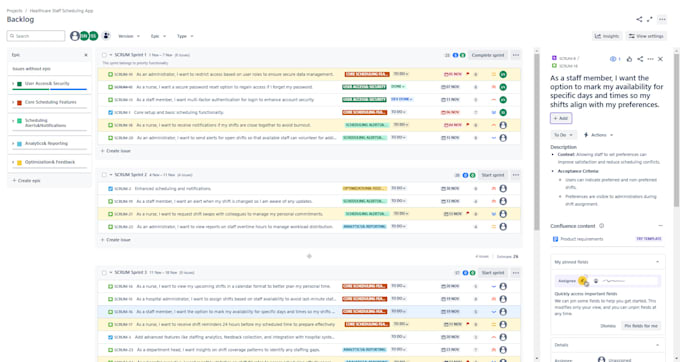Click the Projects breadcrumb link
Image resolution: width=680 pixels, height=362 pixels.
click(x=14, y=10)
